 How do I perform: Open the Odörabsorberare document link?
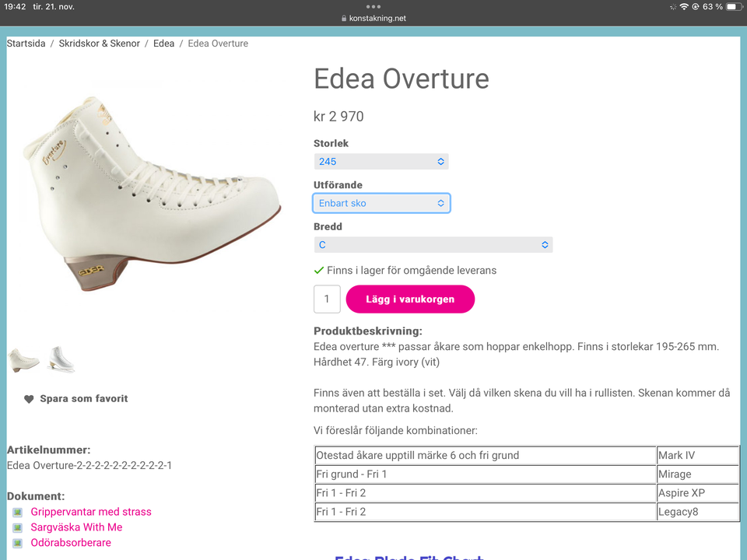(71, 542)
